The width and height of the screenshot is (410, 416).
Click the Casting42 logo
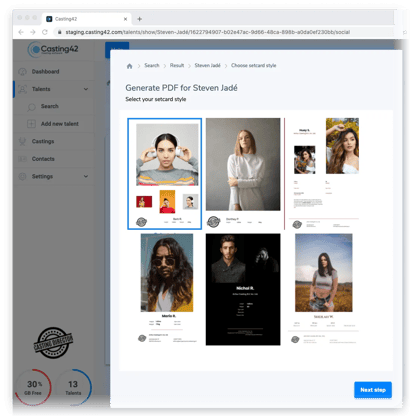pyautogui.click(x=53, y=50)
